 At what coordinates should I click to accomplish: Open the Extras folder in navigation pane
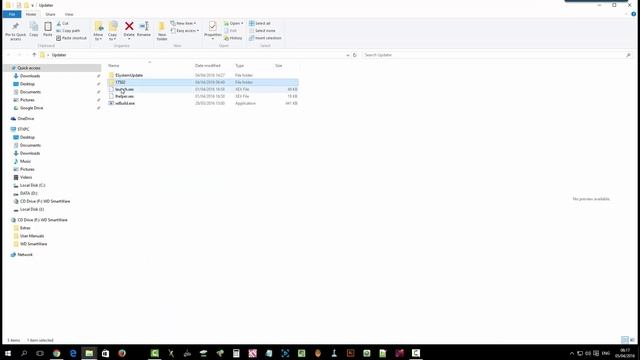(x=25, y=228)
